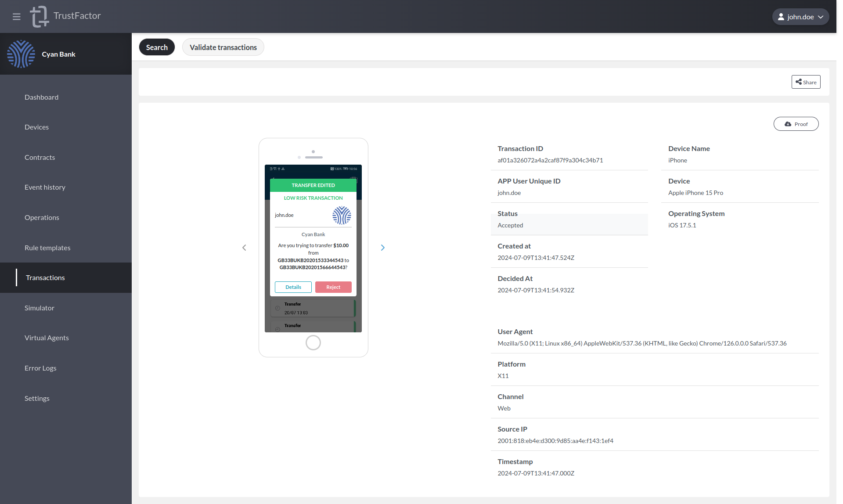Advance to the next screenshot with the right chevron
The height and width of the screenshot is (504, 843).
tap(382, 247)
